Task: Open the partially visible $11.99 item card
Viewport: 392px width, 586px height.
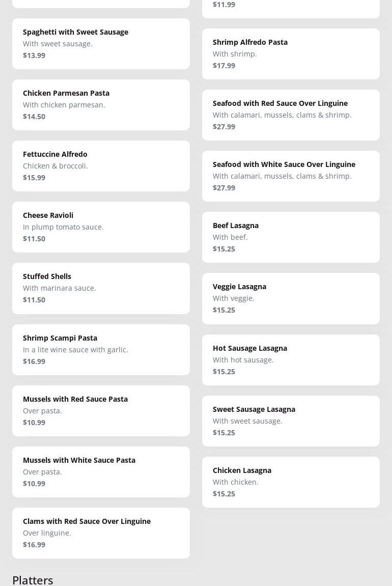Action: point(291,8)
